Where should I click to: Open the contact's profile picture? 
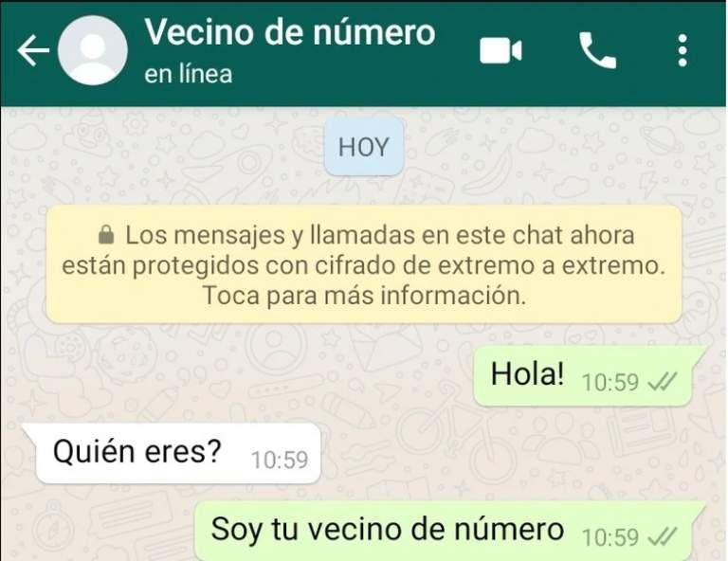coord(92,50)
